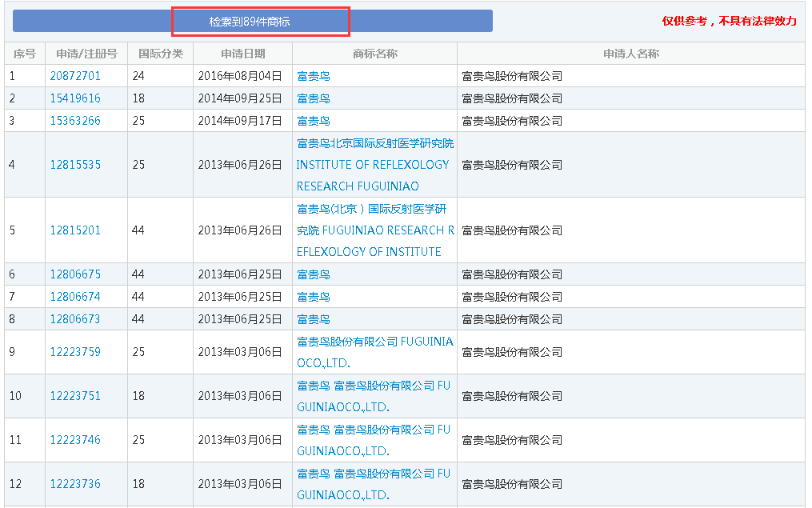This screenshot has height=508, width=812.
Task: Click trademark name 富贵鸟 in row 1
Action: pyautogui.click(x=314, y=76)
